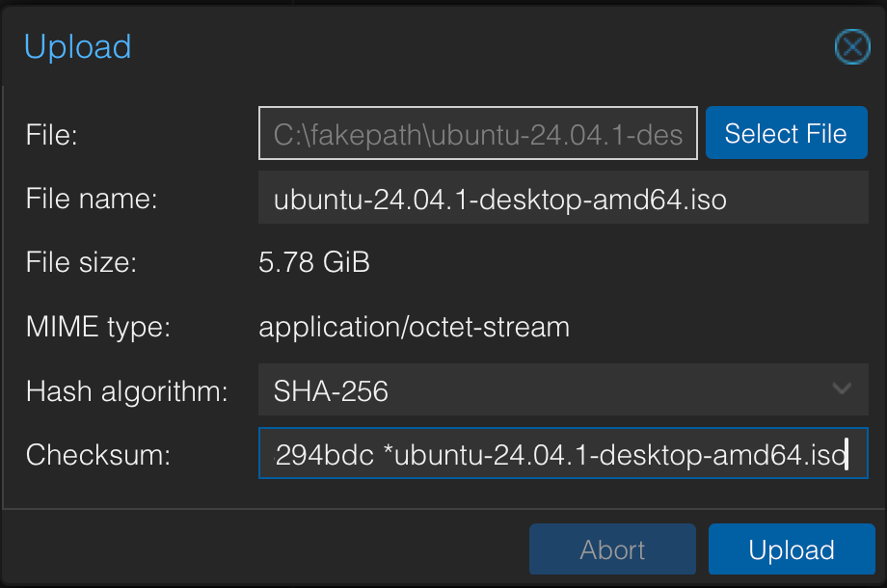This screenshot has width=887, height=588.
Task: Open the SHA-256 hash algorithm combo box
Action: (540, 389)
